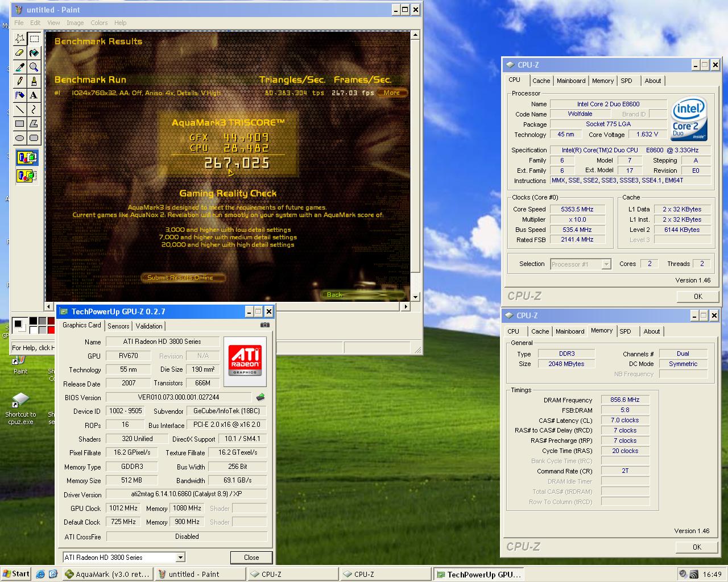Open the About tab in lower CPU-Z window
728x582 pixels.
tap(652, 331)
